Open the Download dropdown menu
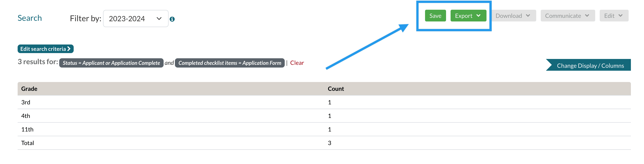Image resolution: width=644 pixels, height=164 pixels. (513, 16)
